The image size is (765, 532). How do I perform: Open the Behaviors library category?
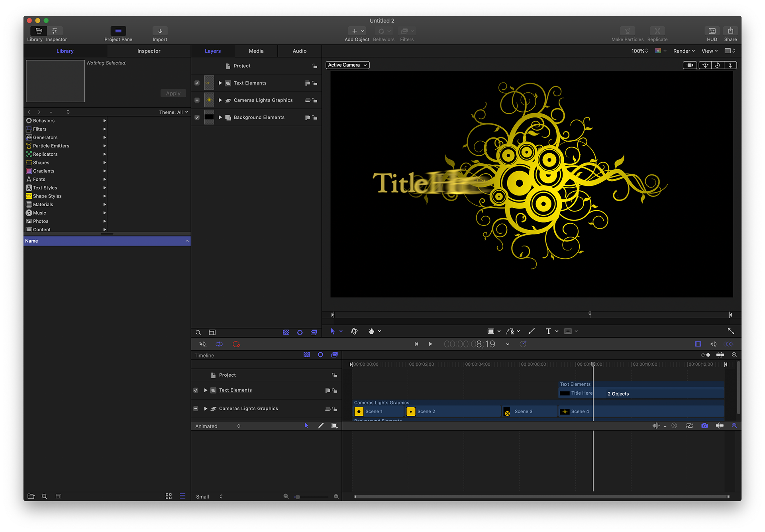[x=66, y=121]
